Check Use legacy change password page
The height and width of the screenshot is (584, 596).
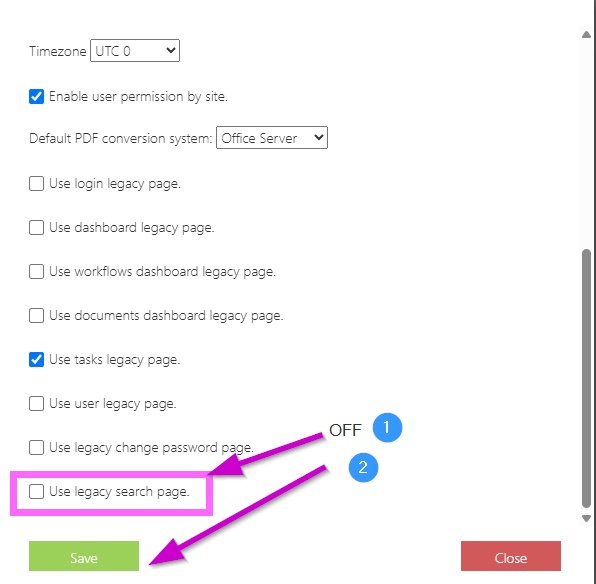(36, 448)
